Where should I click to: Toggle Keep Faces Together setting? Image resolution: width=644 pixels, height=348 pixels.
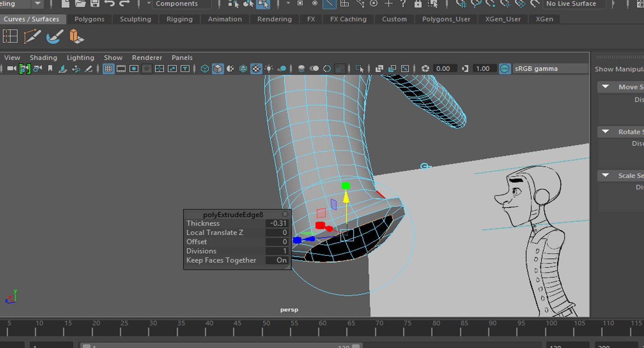276,260
